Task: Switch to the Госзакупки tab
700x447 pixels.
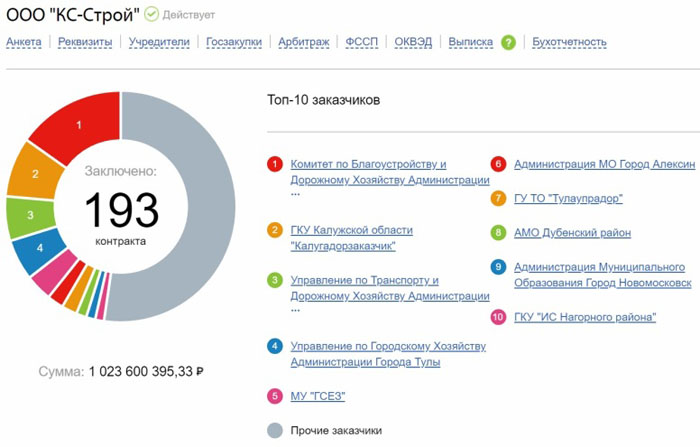Action: tap(235, 42)
